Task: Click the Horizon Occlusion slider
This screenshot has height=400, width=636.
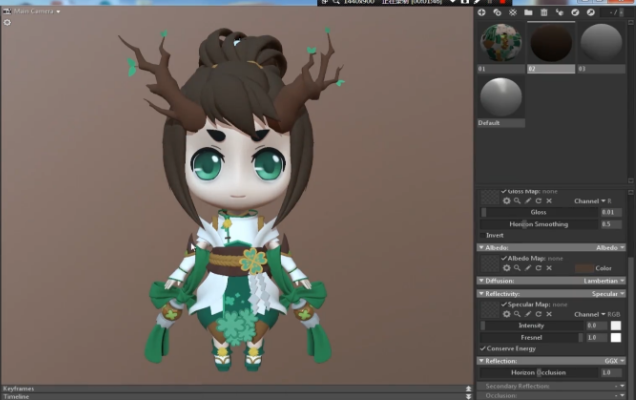Action: click(539, 372)
